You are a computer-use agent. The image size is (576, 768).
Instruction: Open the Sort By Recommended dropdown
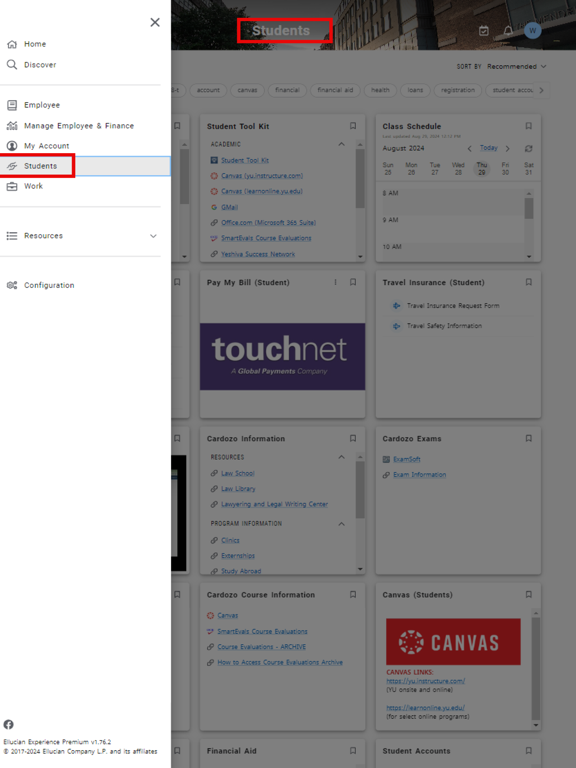pyautogui.click(x=517, y=66)
